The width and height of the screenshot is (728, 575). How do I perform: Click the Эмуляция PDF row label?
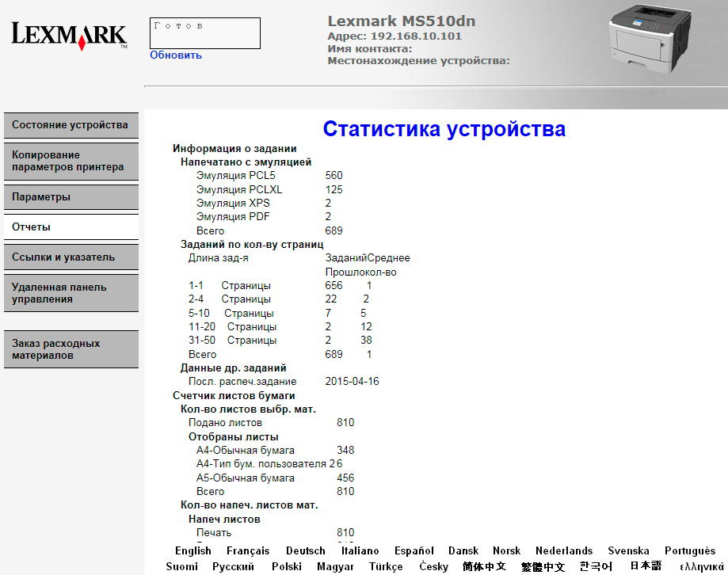click(233, 217)
